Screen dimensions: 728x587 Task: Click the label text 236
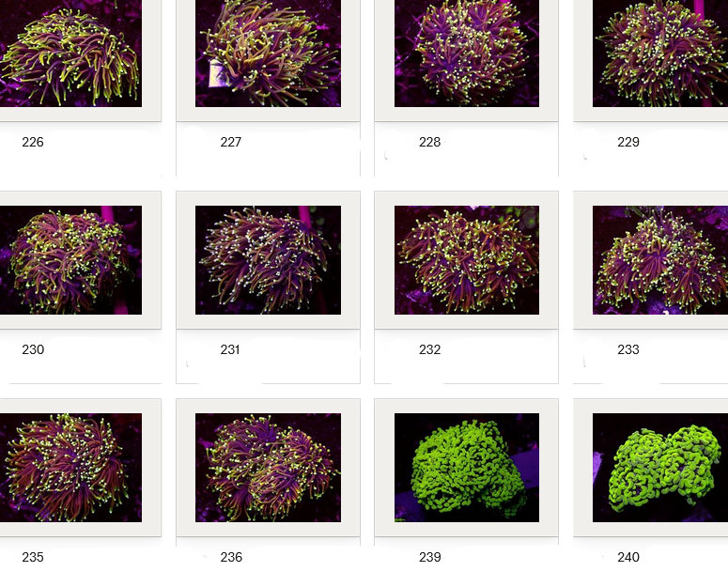pos(231,557)
